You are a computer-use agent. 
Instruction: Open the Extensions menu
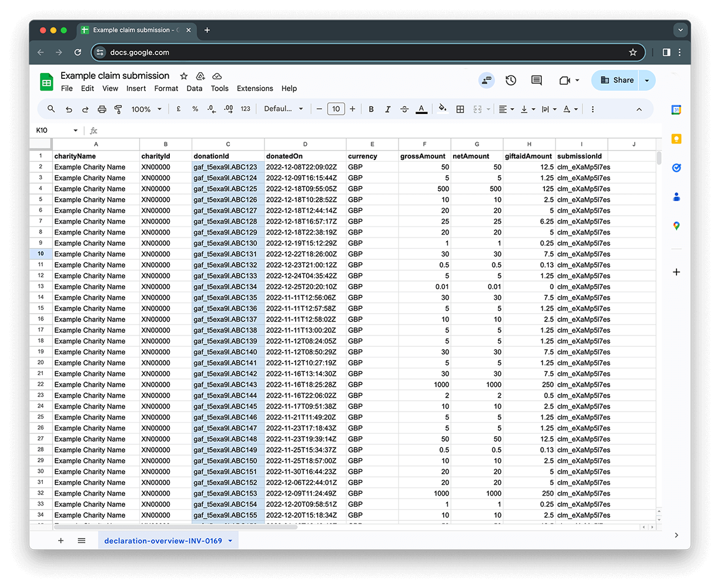click(x=254, y=88)
